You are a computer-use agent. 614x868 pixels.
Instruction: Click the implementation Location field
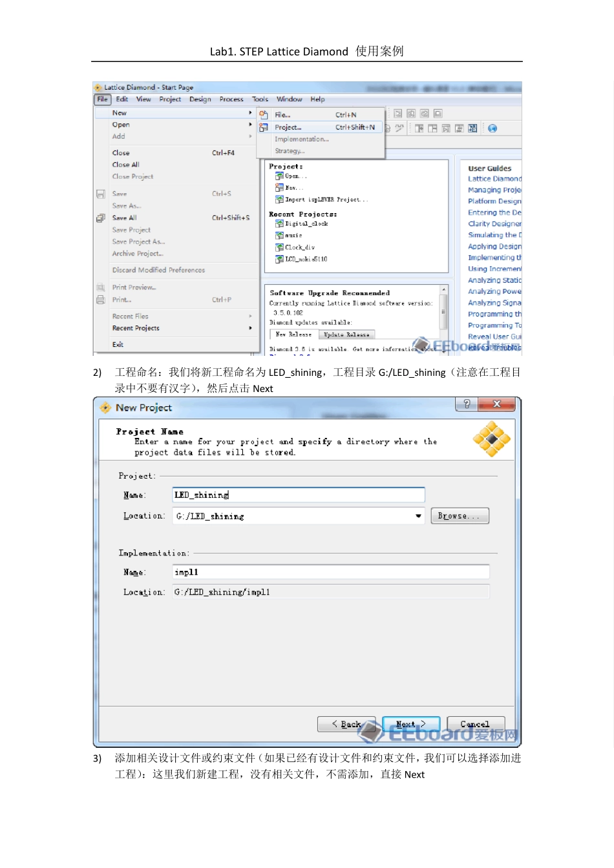pos(331,592)
